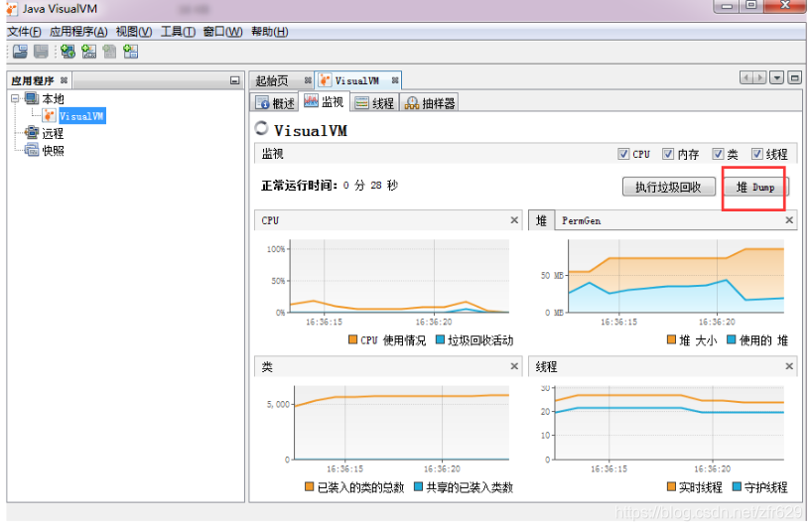
Task: Open the 监视 tab
Action: click(325, 102)
